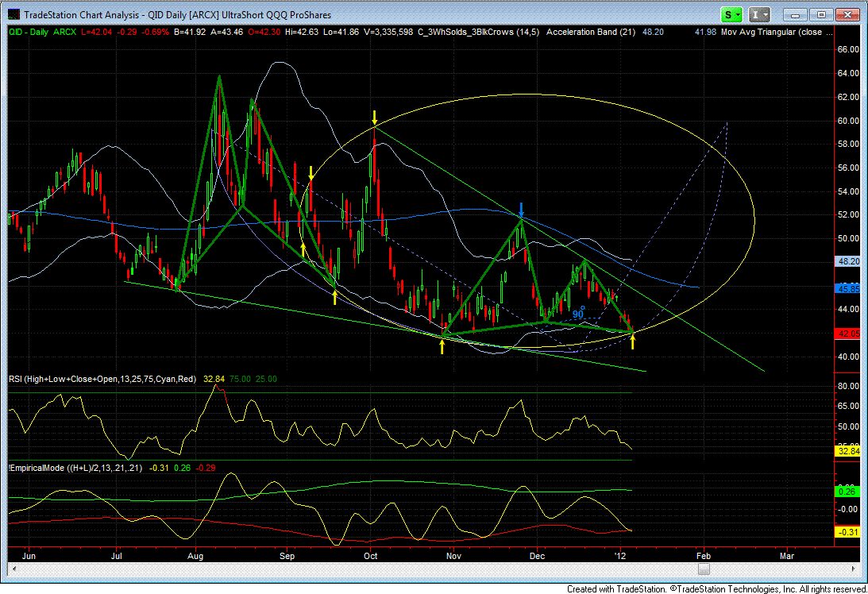Click the Jun date axis label
868x594 pixels.
(29, 556)
